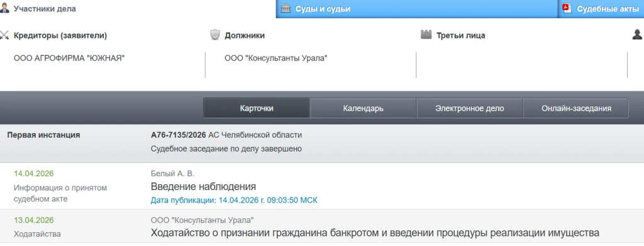Open debtor ООО "Консультанты Урала" in Должники column
Screen dimensions: 644x246
276,59
